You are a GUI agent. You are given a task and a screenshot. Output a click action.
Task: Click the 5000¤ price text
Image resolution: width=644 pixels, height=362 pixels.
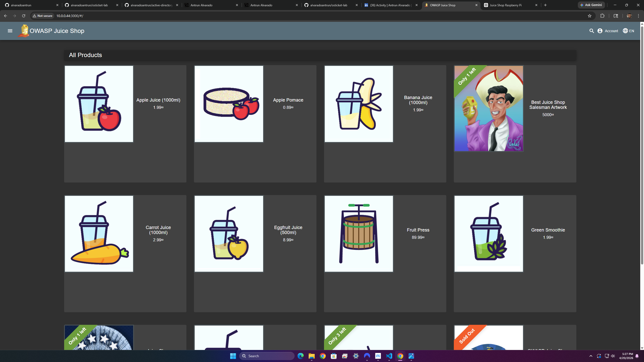point(548,115)
